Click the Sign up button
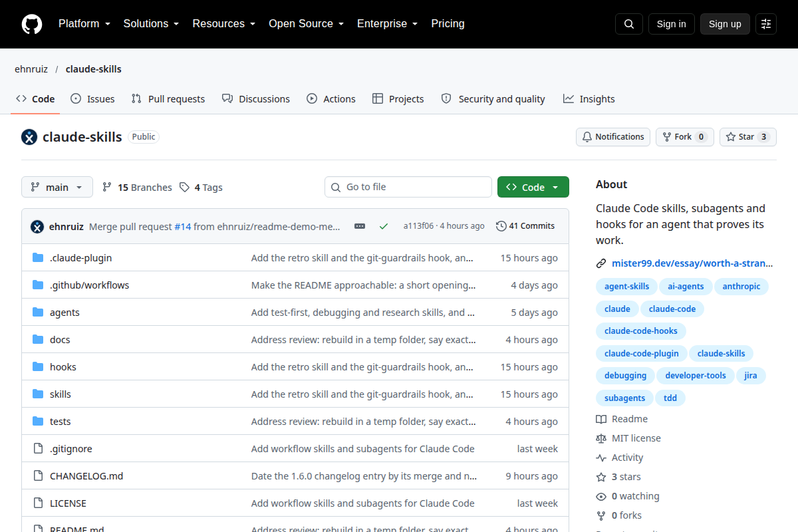This screenshot has height=532, width=798. click(725, 24)
